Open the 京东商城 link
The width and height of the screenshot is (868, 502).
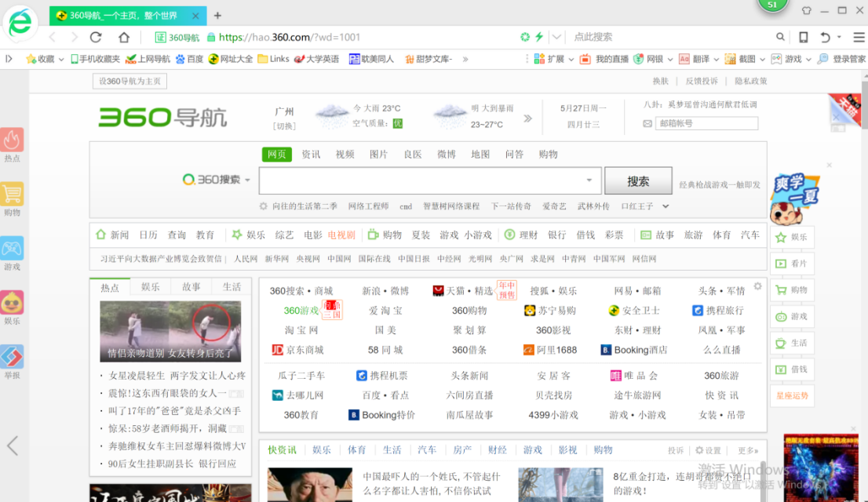coord(297,350)
